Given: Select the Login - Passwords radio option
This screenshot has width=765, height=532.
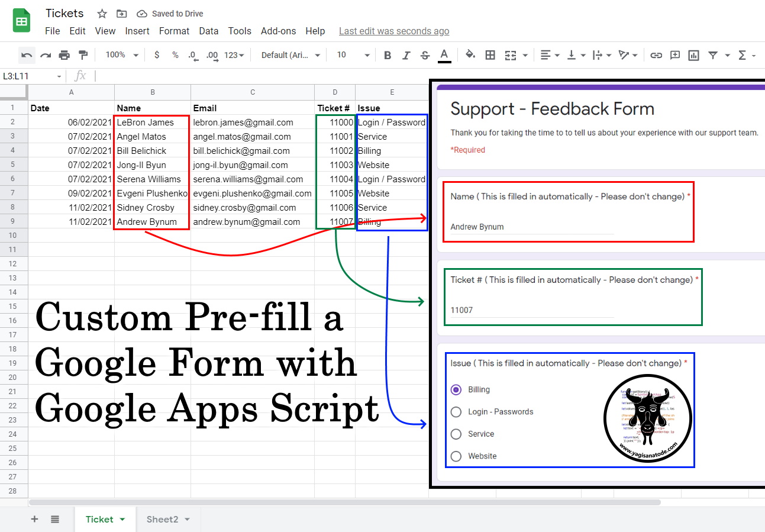Looking at the screenshot, I should pyautogui.click(x=456, y=412).
